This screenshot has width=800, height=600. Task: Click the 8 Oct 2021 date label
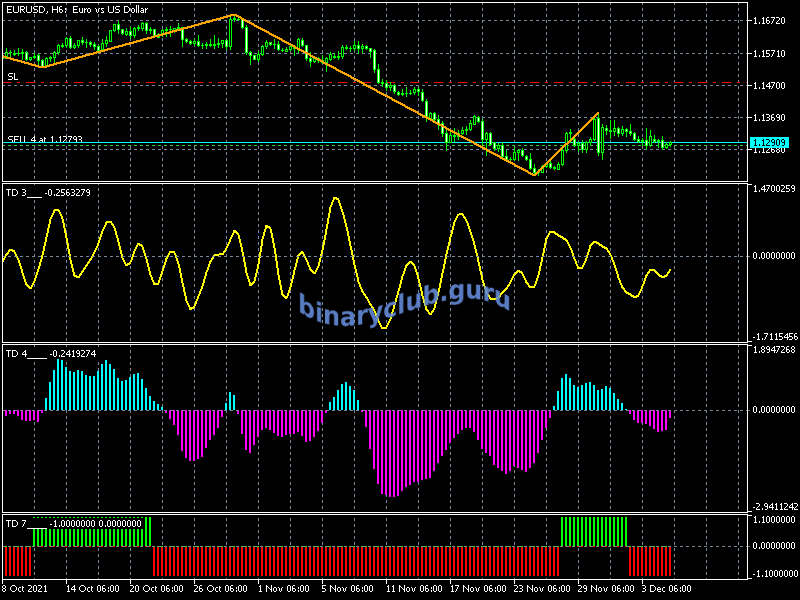coord(26,588)
